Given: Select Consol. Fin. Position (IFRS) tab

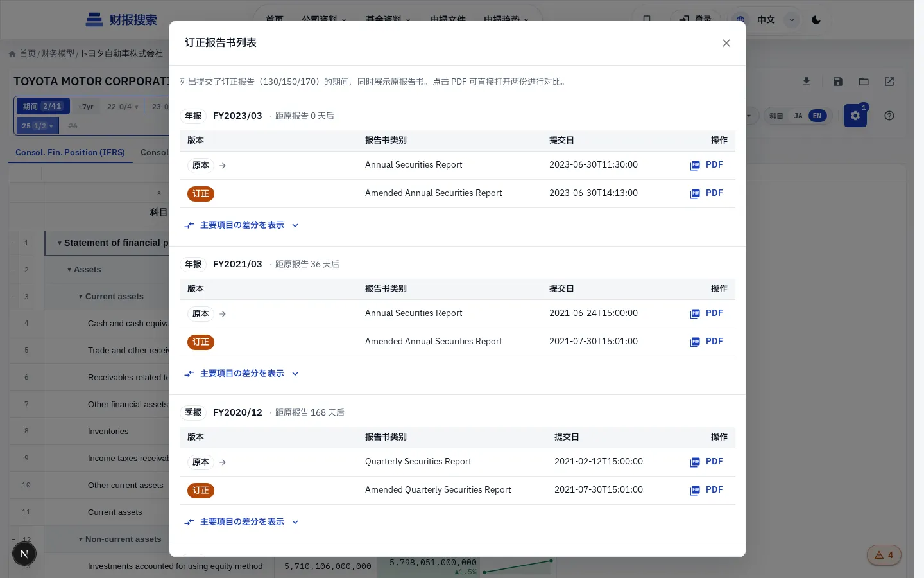Looking at the screenshot, I should [x=70, y=153].
